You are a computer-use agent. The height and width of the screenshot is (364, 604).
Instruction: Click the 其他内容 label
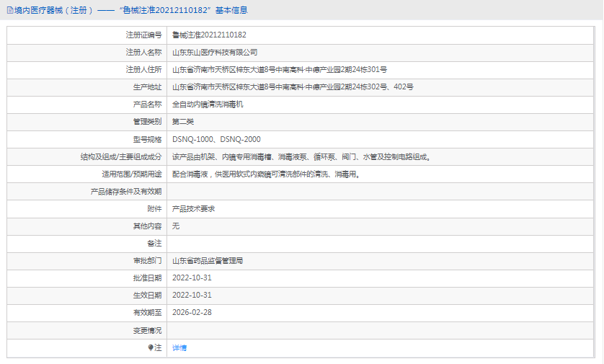[x=148, y=226]
